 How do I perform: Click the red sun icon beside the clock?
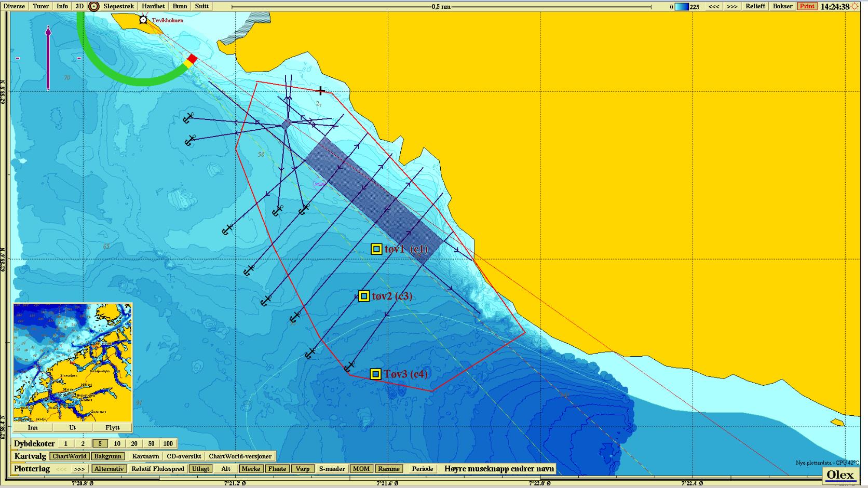855,6
